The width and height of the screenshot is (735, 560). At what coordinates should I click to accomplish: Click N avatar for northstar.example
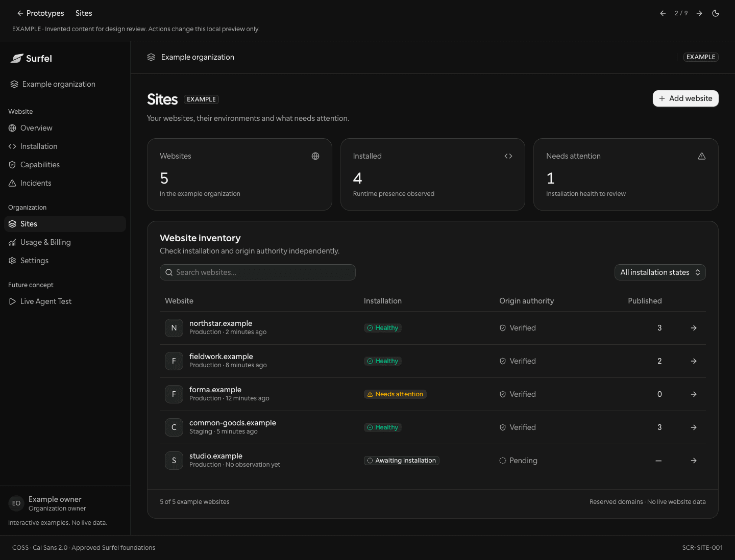[174, 328]
